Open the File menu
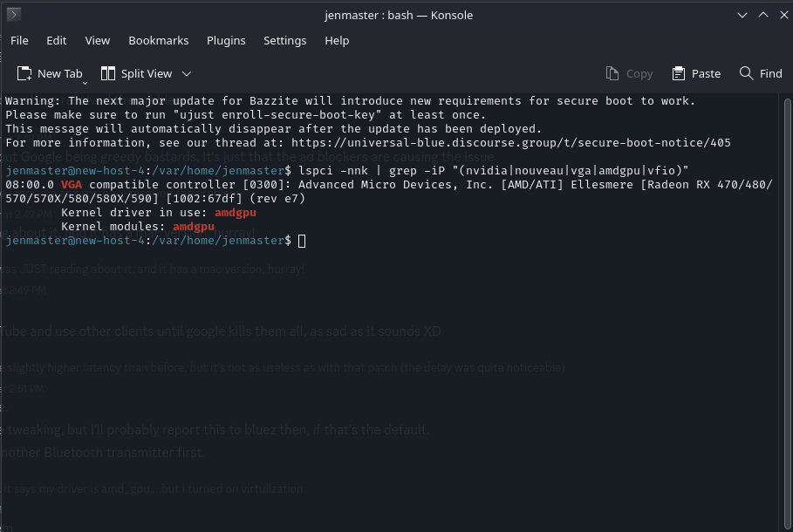 coord(19,40)
